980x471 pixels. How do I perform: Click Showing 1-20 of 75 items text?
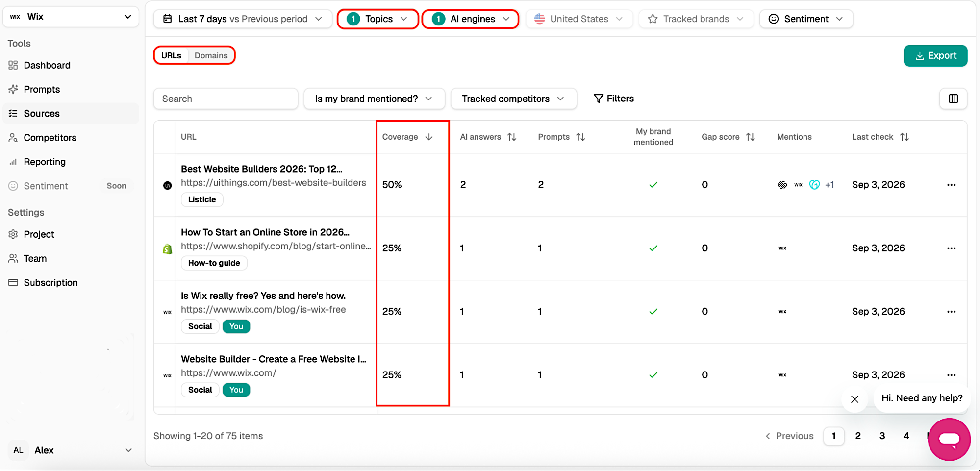tap(208, 436)
